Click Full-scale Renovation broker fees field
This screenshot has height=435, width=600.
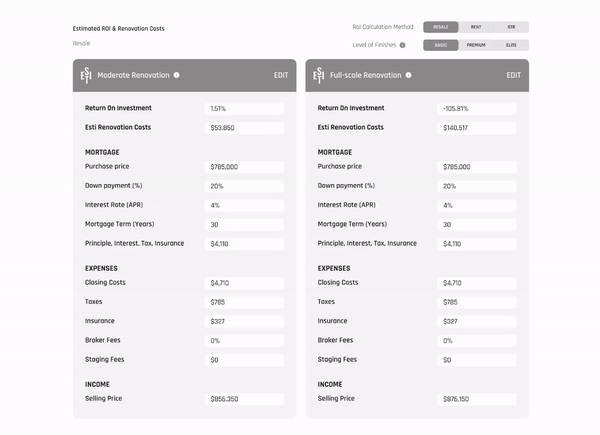pos(476,341)
